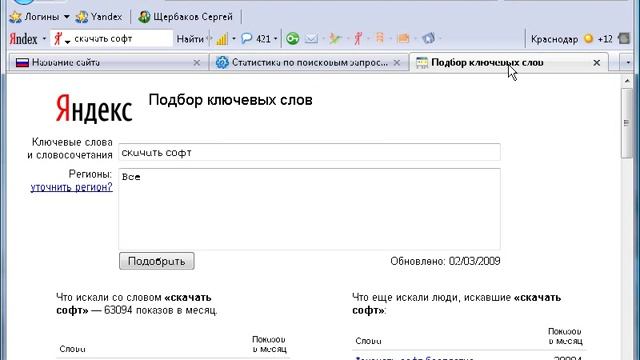The height and width of the screenshot is (360, 640).
Task: Switch to Статистика по поисковым запросам tab
Action: point(309,62)
